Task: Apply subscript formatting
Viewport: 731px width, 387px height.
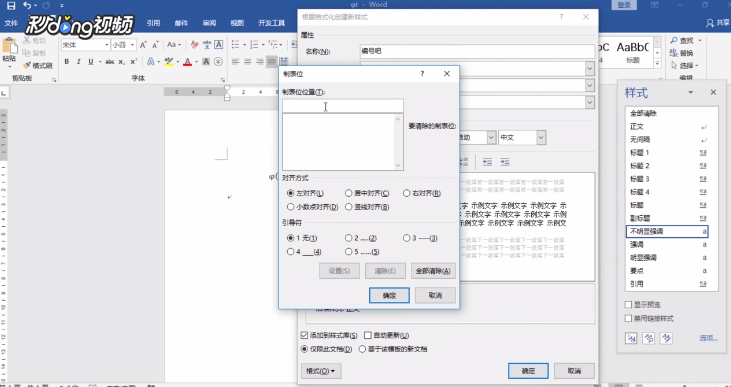Action: (121, 62)
